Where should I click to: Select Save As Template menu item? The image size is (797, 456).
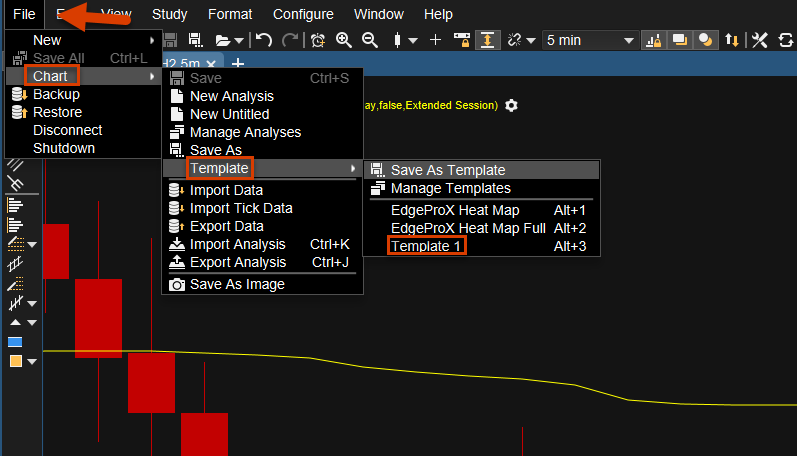point(447,170)
